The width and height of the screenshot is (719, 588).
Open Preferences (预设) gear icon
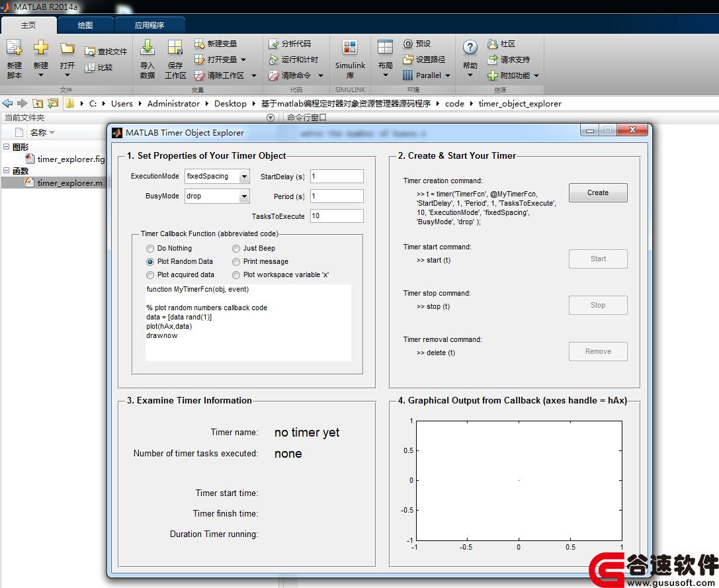click(x=407, y=44)
